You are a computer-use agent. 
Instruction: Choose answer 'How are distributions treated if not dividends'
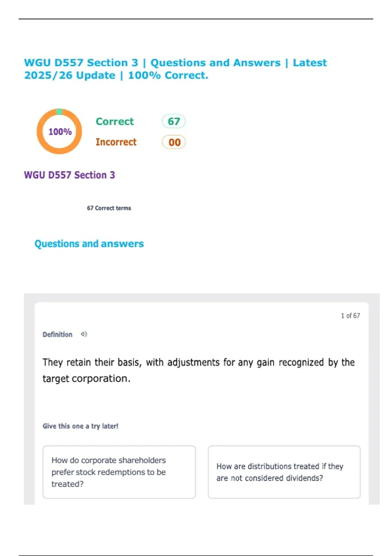(x=284, y=472)
